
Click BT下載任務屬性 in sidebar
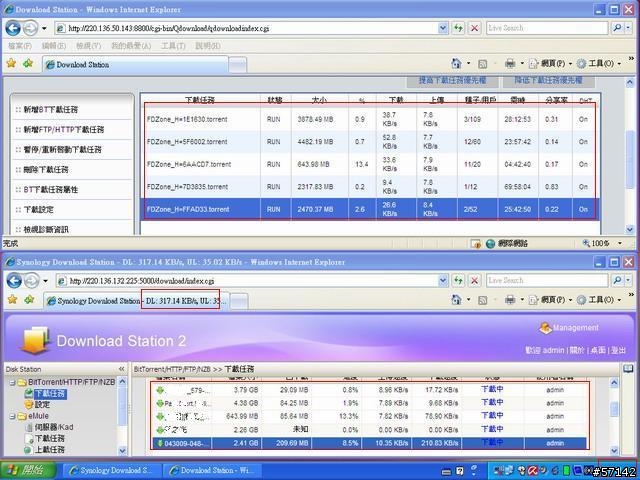pyautogui.click(x=50, y=189)
